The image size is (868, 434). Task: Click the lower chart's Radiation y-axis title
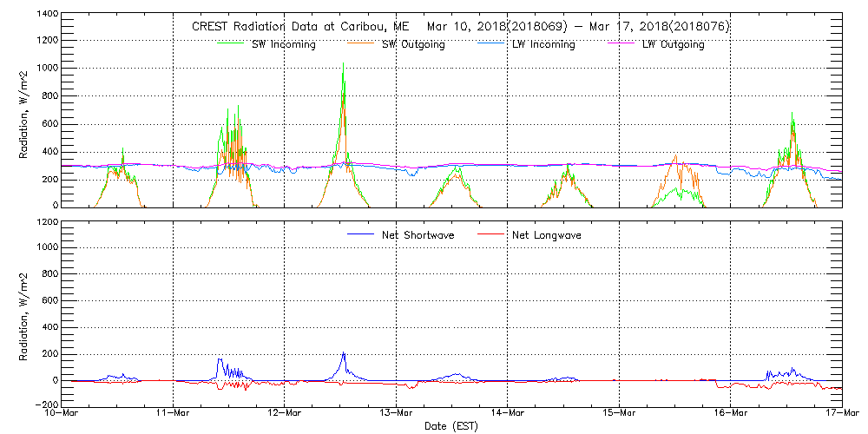pos(24,312)
